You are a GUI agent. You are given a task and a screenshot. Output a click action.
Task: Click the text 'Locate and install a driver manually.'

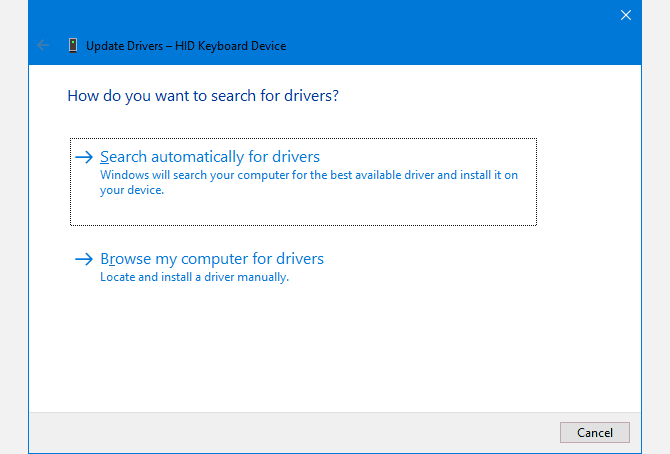pyautogui.click(x=194, y=277)
